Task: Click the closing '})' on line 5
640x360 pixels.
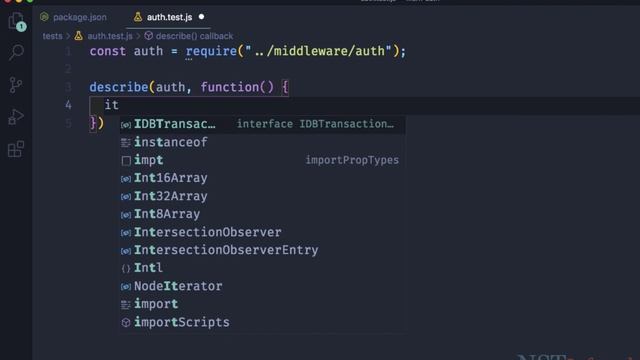Action: coord(97,123)
